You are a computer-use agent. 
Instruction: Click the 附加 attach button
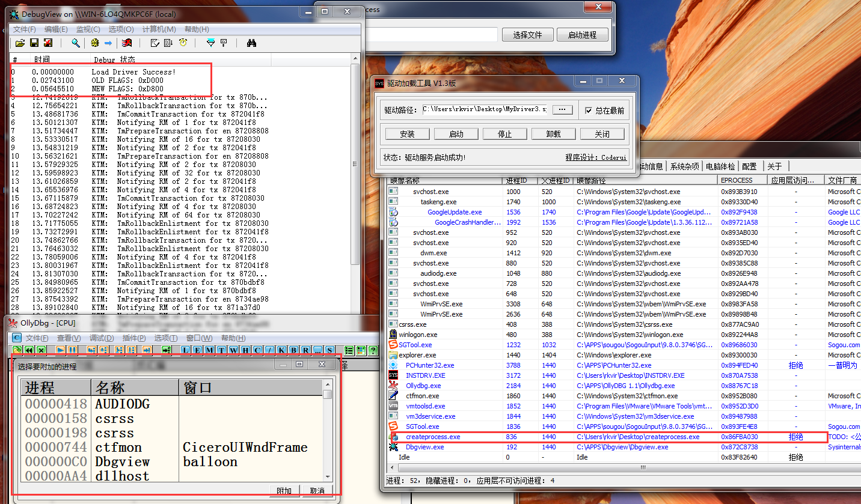[284, 491]
